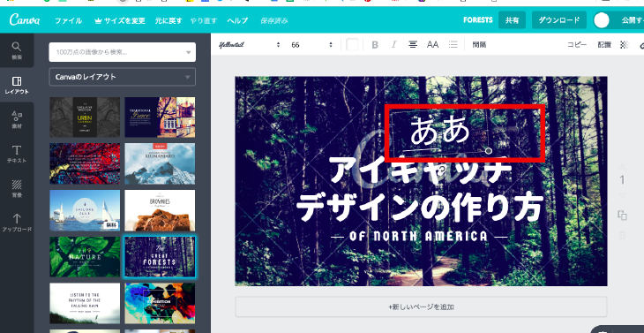644x333 pixels.
Task: Click the 共有 share button
Action: pyautogui.click(x=513, y=20)
